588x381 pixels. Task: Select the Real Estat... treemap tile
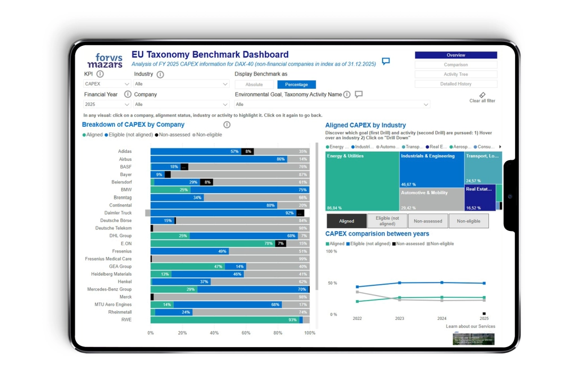480,198
